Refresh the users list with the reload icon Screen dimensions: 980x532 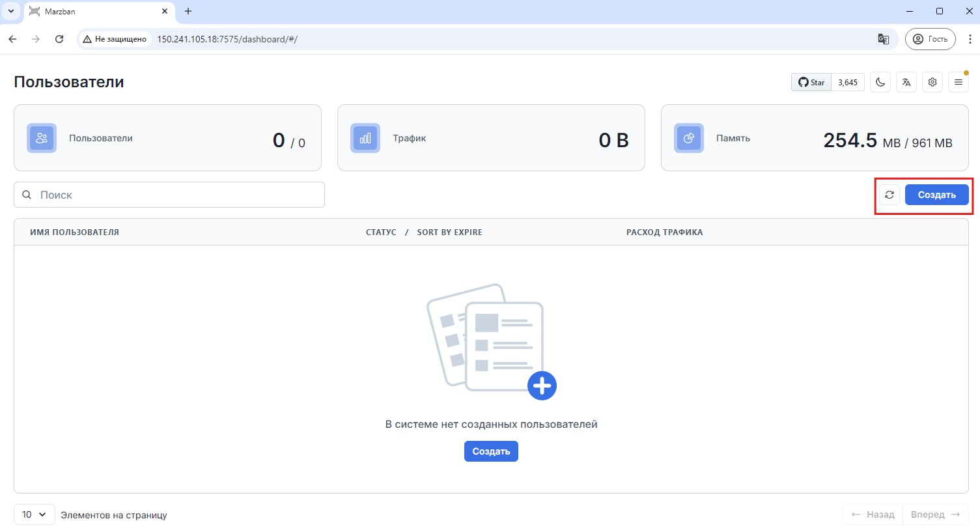point(889,195)
